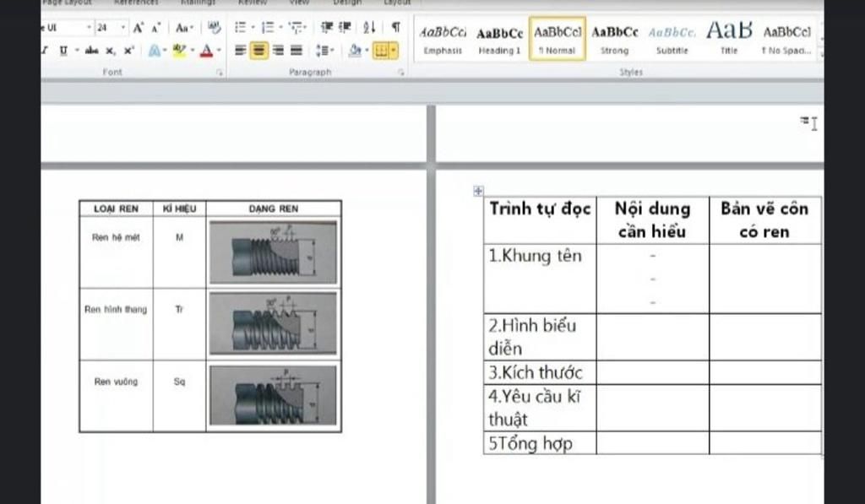Apply the No Spacing style
865x504 pixels.
point(786,39)
